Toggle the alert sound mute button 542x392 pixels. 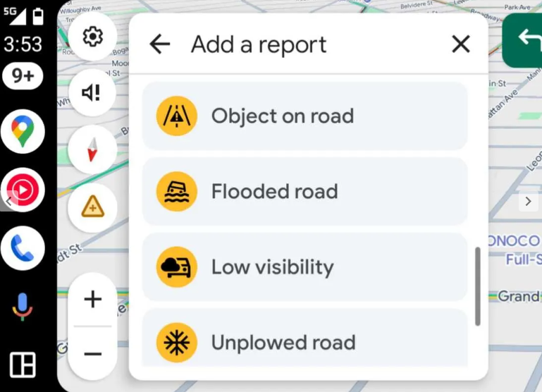[92, 92]
